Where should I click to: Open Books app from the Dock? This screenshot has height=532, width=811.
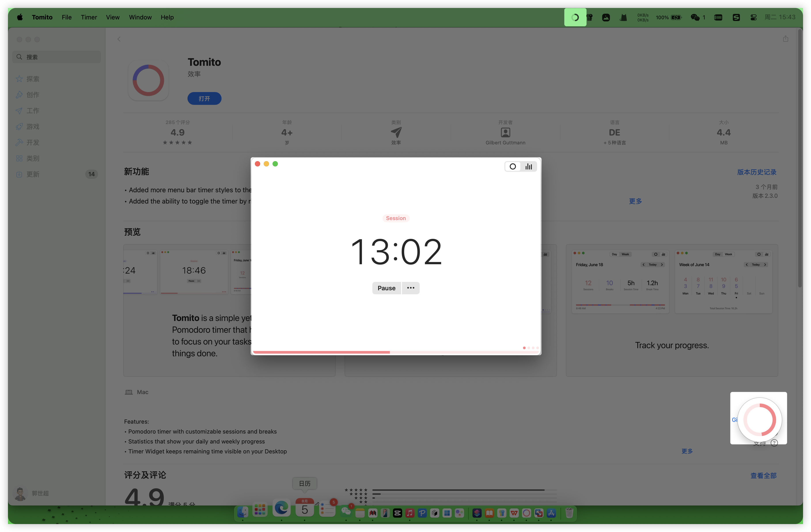489,513
